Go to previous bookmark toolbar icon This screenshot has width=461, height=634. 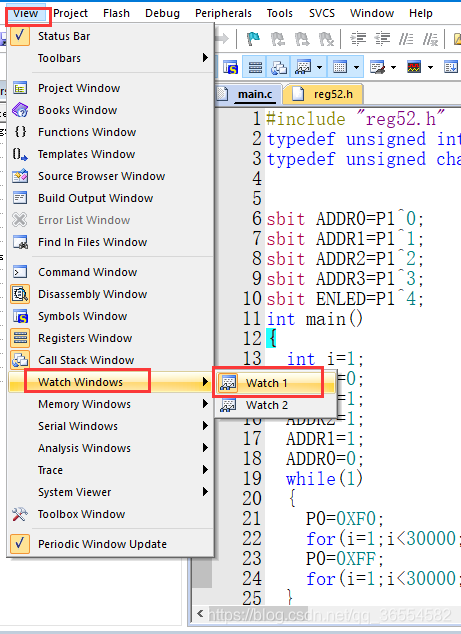278,39
